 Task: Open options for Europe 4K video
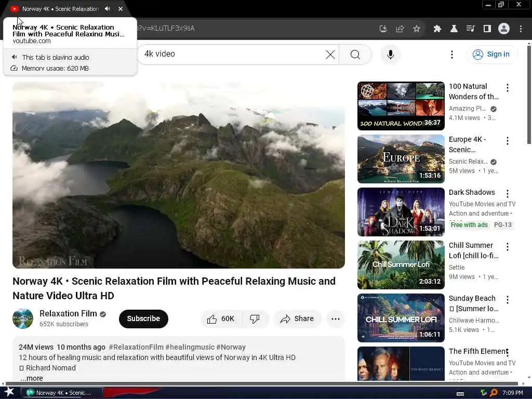point(508,141)
